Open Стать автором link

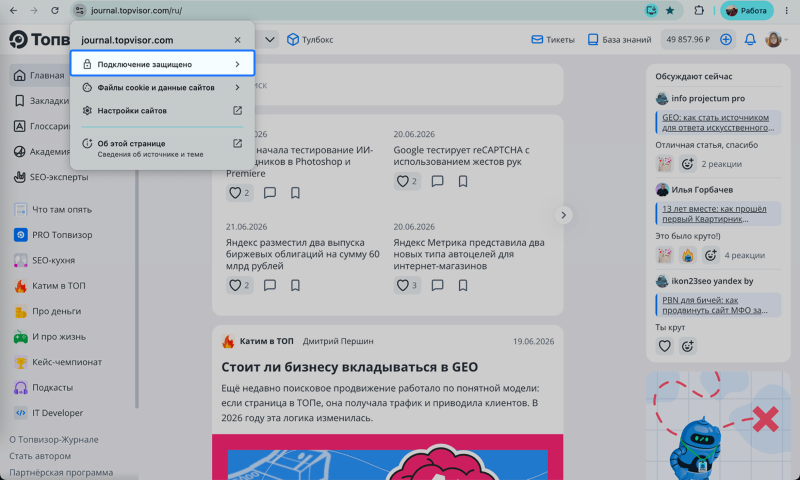pyautogui.click(x=40, y=456)
